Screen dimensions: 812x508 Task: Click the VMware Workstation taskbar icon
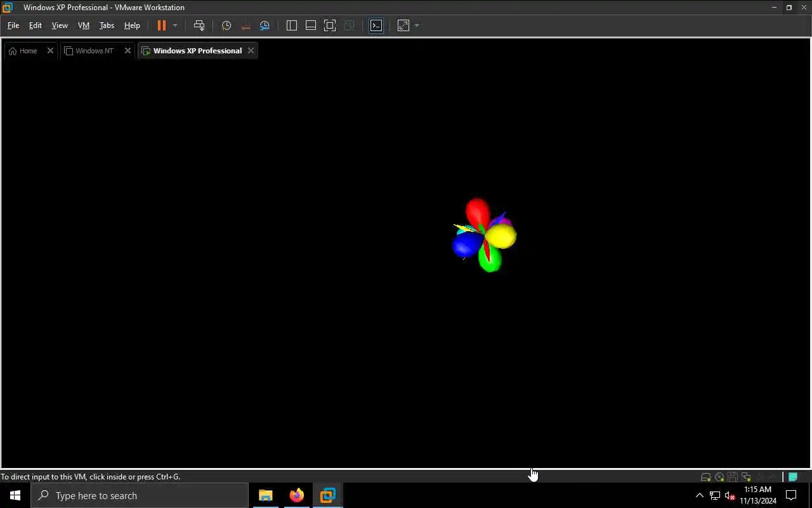(x=327, y=495)
